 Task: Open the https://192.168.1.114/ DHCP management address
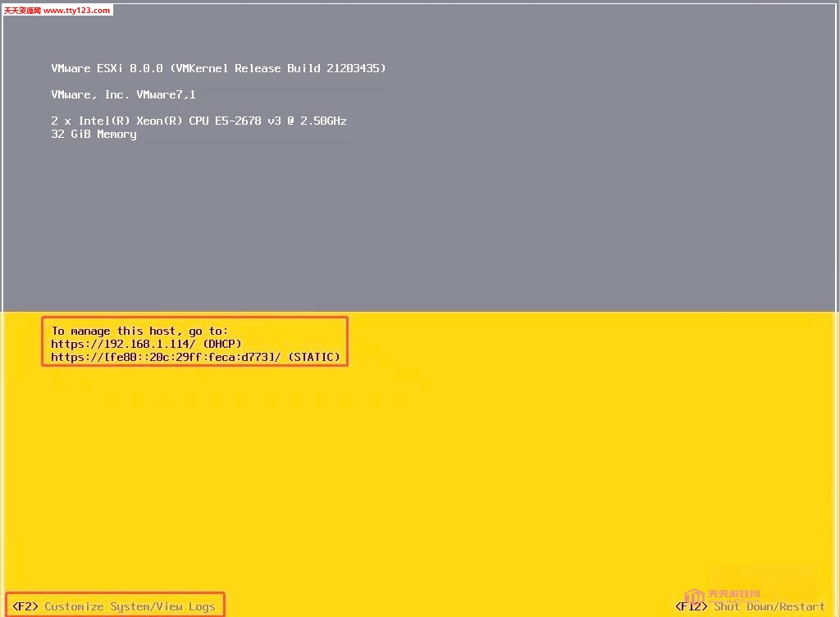[x=146, y=344]
